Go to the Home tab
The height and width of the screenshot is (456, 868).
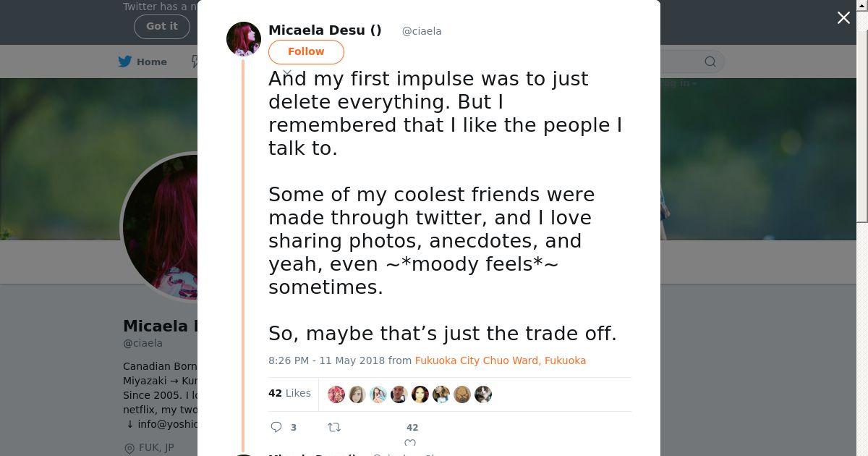pos(152,62)
